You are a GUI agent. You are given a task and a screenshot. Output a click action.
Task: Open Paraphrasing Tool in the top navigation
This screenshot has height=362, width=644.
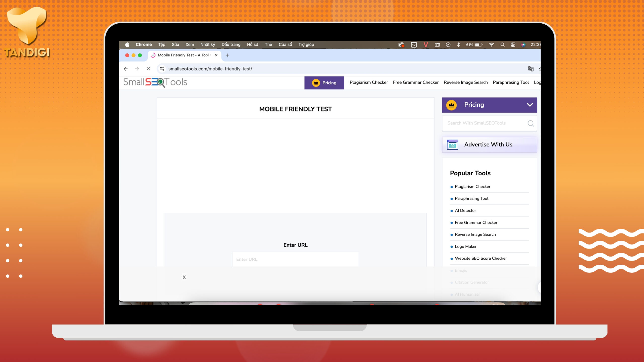(511, 82)
